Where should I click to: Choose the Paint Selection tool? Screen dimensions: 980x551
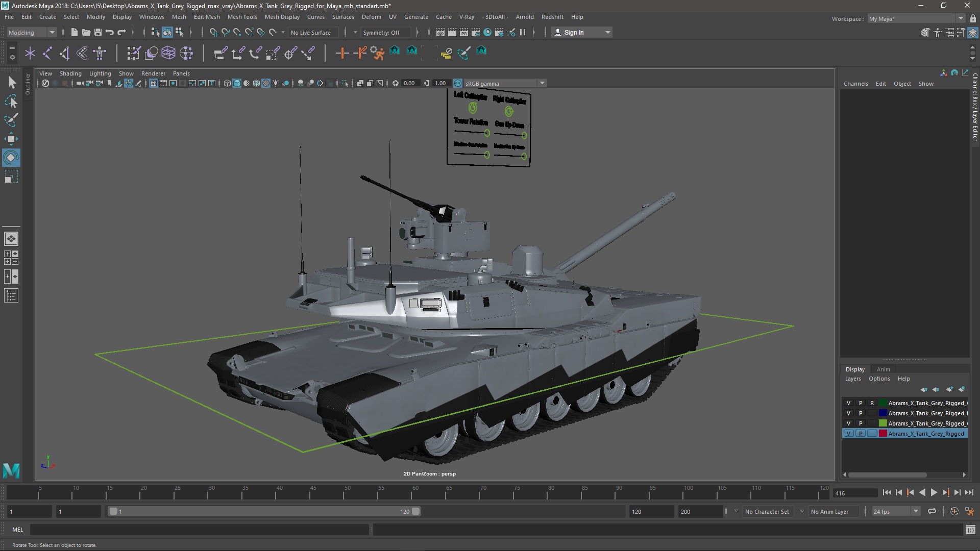pyautogui.click(x=11, y=120)
